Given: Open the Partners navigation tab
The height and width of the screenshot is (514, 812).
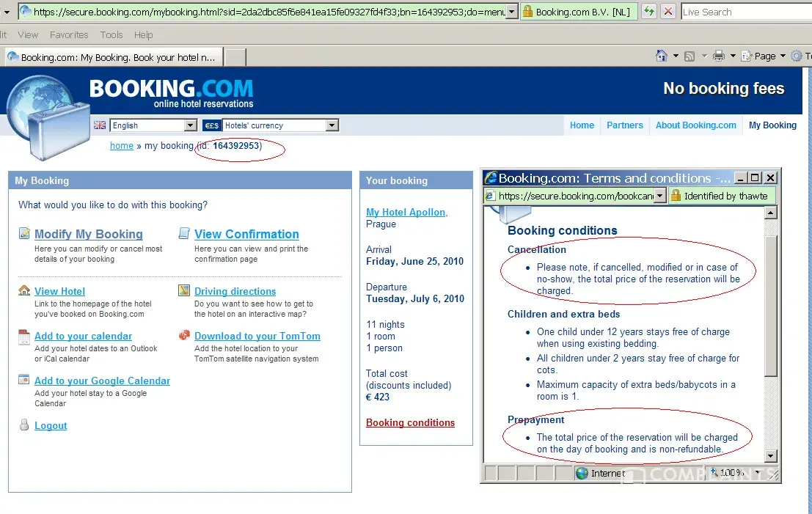Looking at the screenshot, I should (624, 125).
